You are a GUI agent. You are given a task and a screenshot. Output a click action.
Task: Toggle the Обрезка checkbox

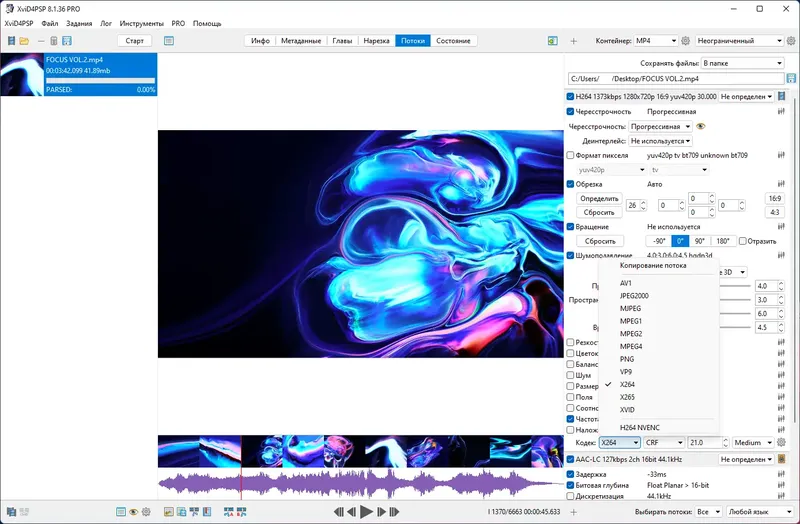point(570,184)
